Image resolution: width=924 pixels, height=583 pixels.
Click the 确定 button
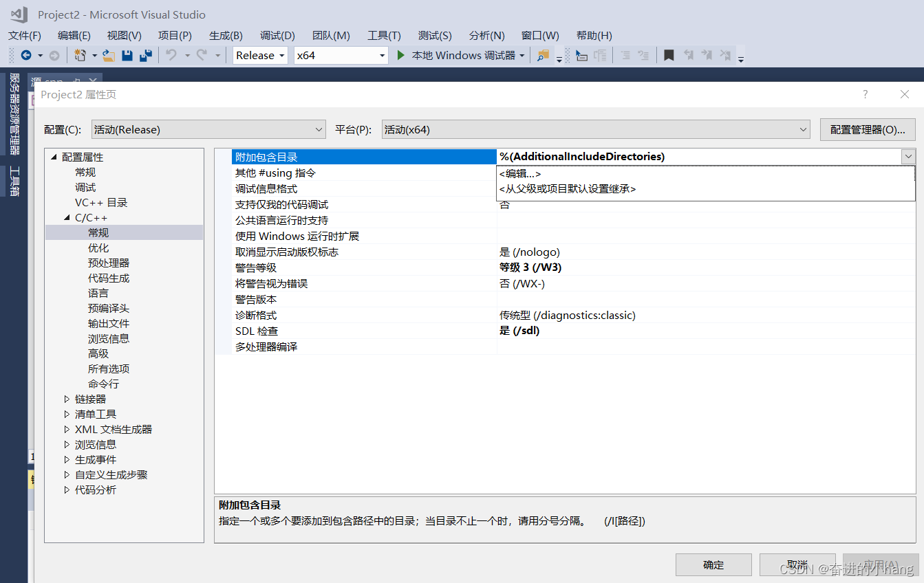tap(713, 565)
